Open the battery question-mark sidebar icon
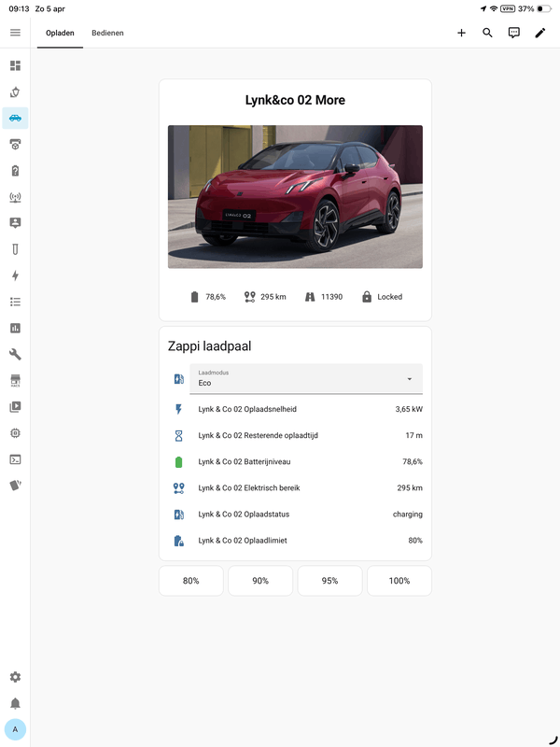560x747 pixels. [x=15, y=171]
